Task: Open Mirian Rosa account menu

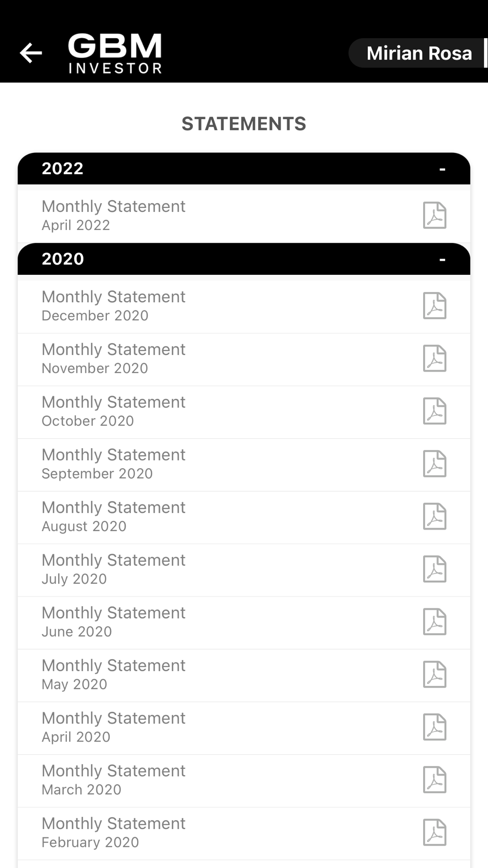Action: [x=418, y=53]
